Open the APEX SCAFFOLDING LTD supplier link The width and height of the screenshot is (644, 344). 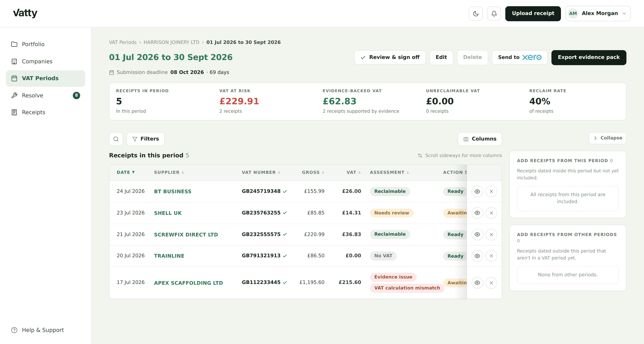pos(189,283)
